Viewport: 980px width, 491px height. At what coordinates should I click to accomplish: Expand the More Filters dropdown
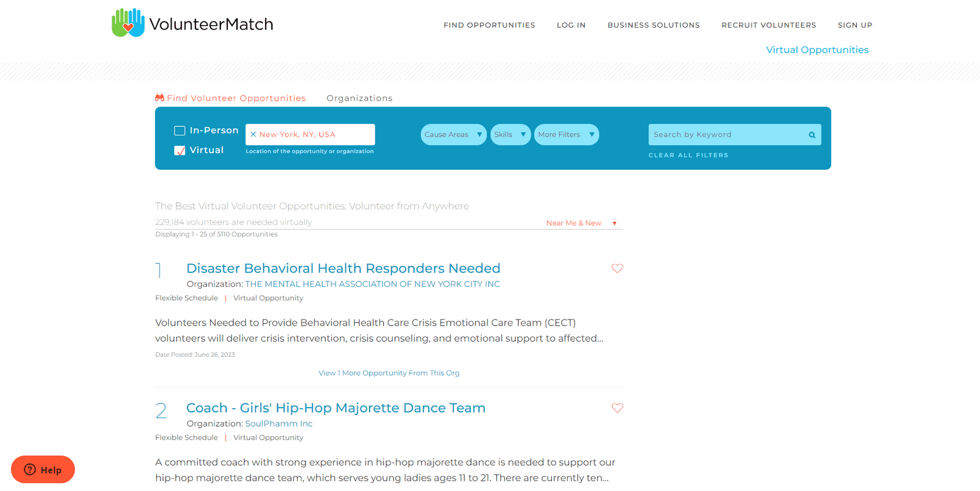[x=567, y=135]
